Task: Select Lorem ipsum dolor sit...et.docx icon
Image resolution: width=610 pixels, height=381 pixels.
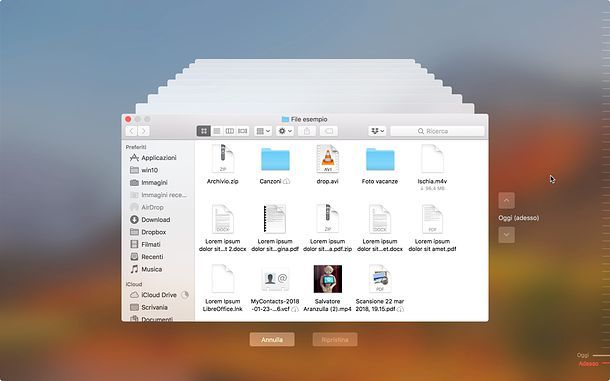Action: [380, 219]
